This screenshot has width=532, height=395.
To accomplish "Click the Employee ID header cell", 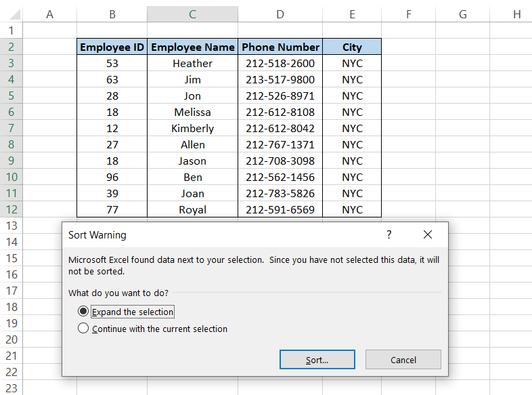I will coord(112,47).
